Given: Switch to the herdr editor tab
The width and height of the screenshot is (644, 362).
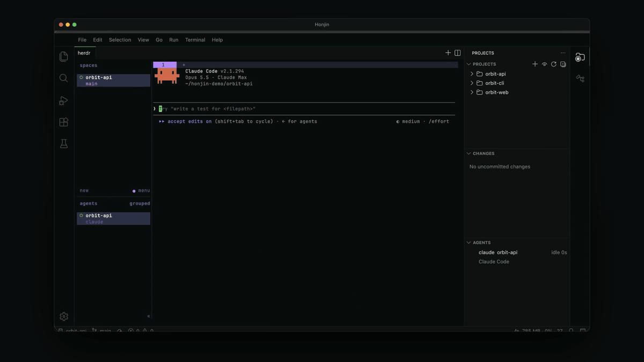Looking at the screenshot, I should click(84, 53).
